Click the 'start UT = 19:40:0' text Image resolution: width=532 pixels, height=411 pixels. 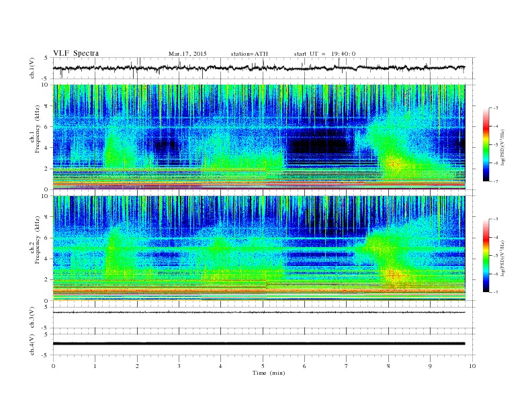324,54
